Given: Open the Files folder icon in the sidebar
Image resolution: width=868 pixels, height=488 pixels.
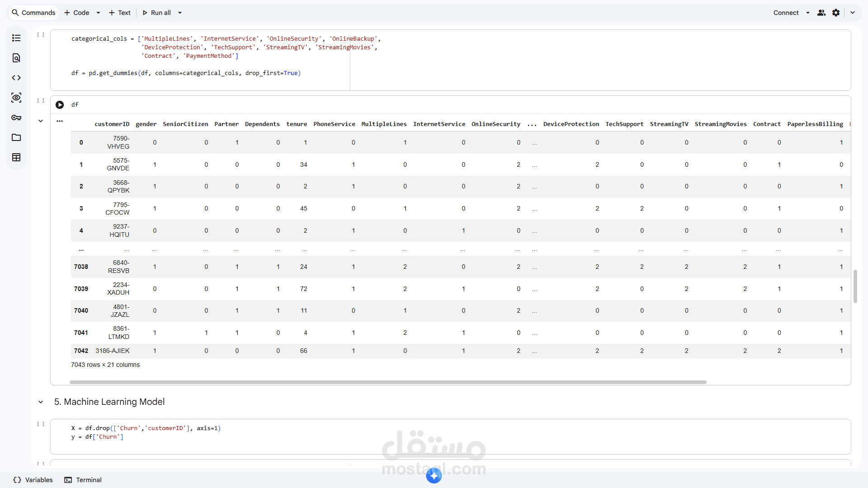Looking at the screenshot, I should 16,137.
